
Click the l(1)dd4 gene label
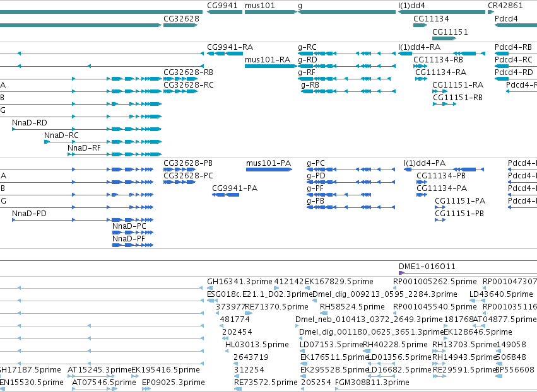[411, 6]
